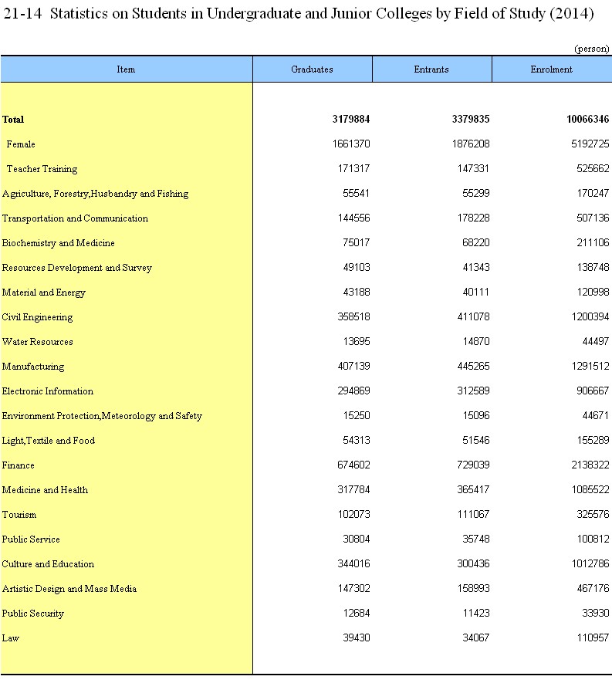Select Agriculture enrolment value 170247
Image resolution: width=612 pixels, height=700 pixels.
click(x=593, y=193)
